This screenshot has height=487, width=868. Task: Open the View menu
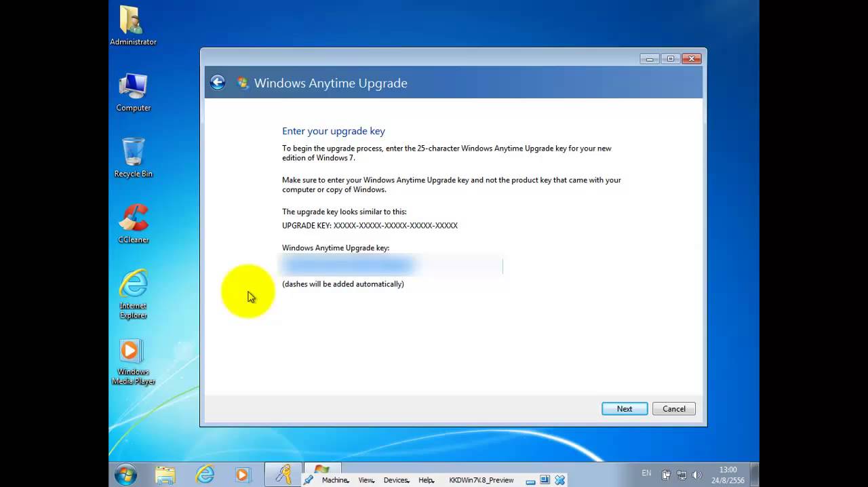tap(366, 480)
